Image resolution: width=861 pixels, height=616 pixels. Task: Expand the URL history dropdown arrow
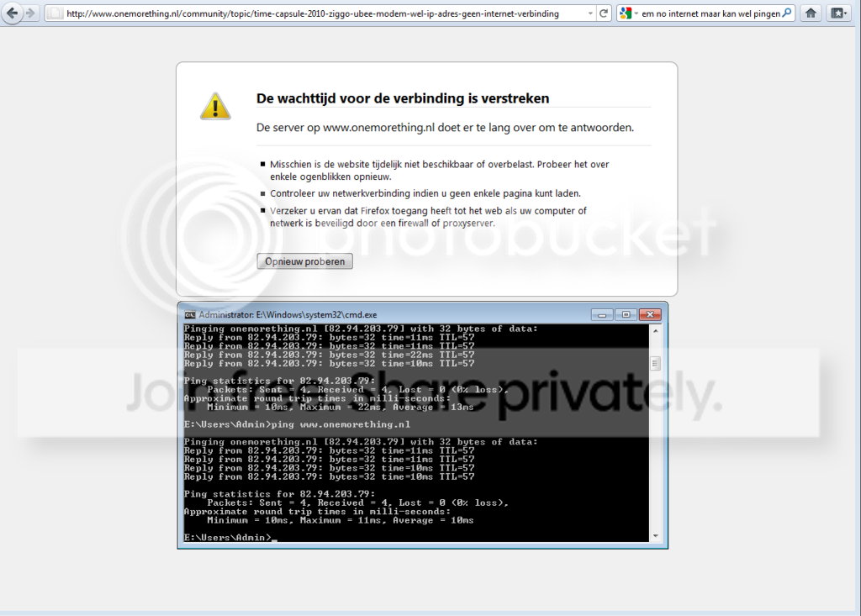pos(590,13)
